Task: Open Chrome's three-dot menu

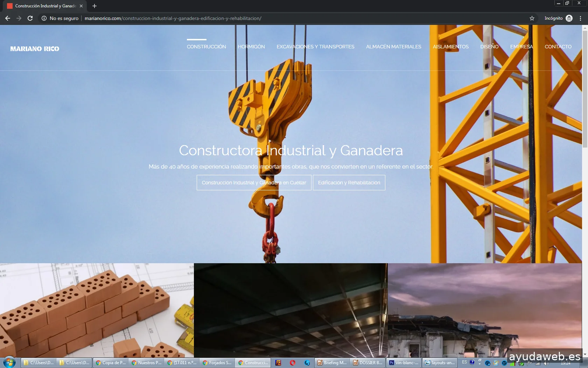Action: 580,18
